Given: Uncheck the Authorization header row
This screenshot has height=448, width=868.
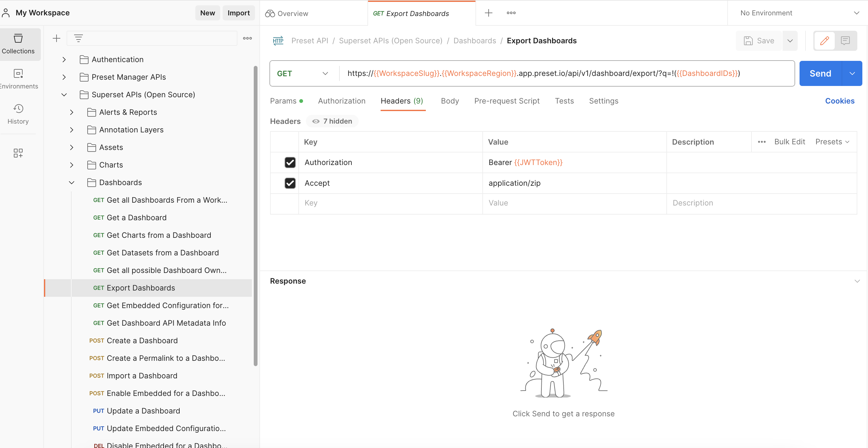Looking at the screenshot, I should 290,162.
